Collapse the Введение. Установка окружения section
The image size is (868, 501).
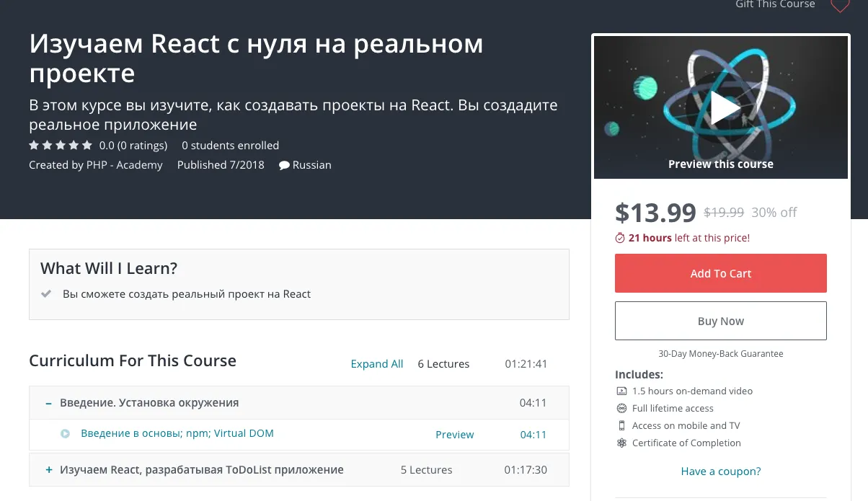pos(49,403)
